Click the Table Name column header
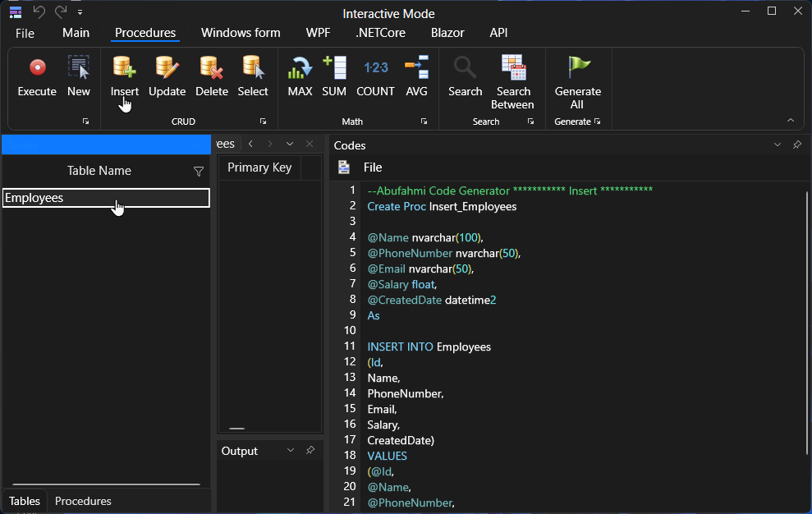 click(x=99, y=171)
